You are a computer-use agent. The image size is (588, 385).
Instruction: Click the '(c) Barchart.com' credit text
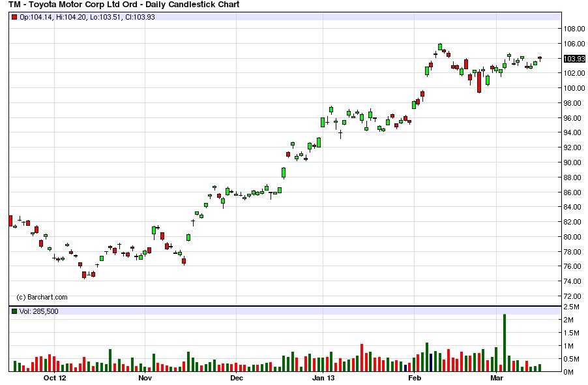pyautogui.click(x=42, y=297)
